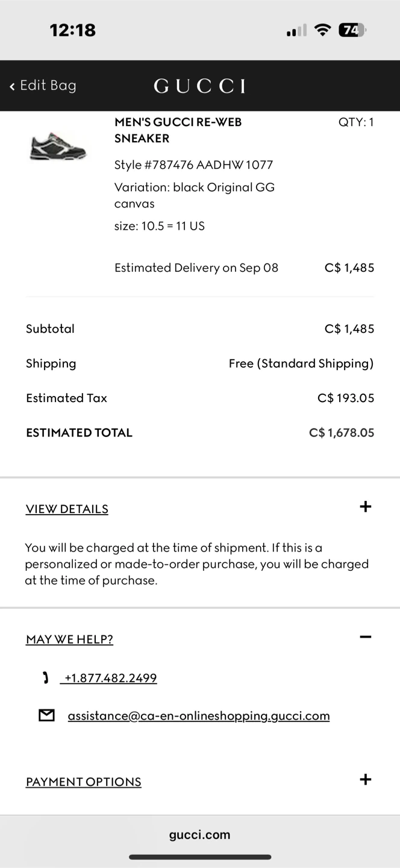Call +1.877.482.2499 support number
The width and height of the screenshot is (400, 868).
(110, 678)
